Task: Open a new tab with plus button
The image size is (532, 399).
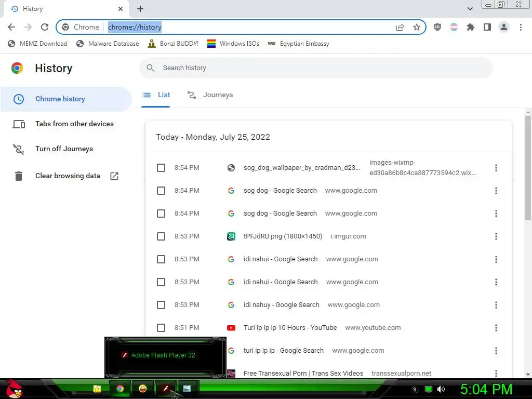Action: [140, 9]
